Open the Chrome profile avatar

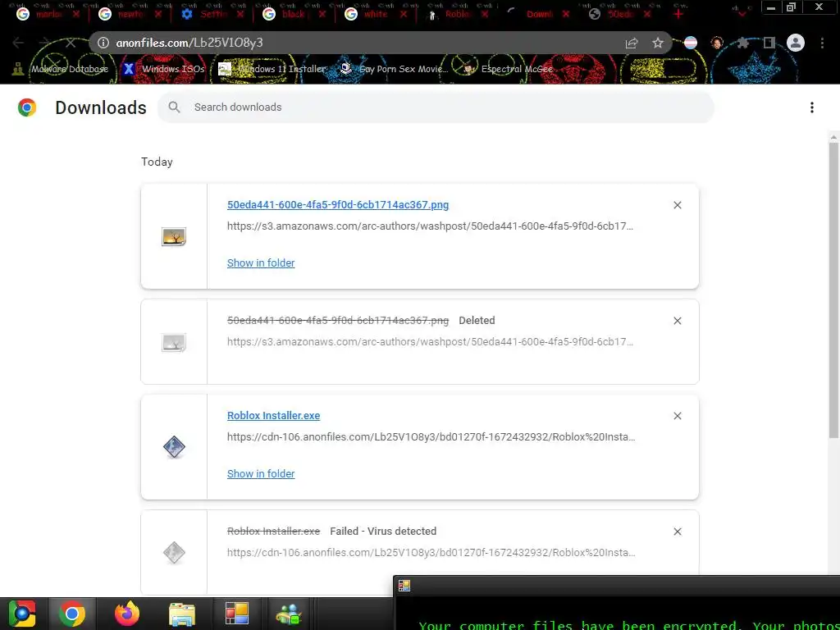coord(796,43)
